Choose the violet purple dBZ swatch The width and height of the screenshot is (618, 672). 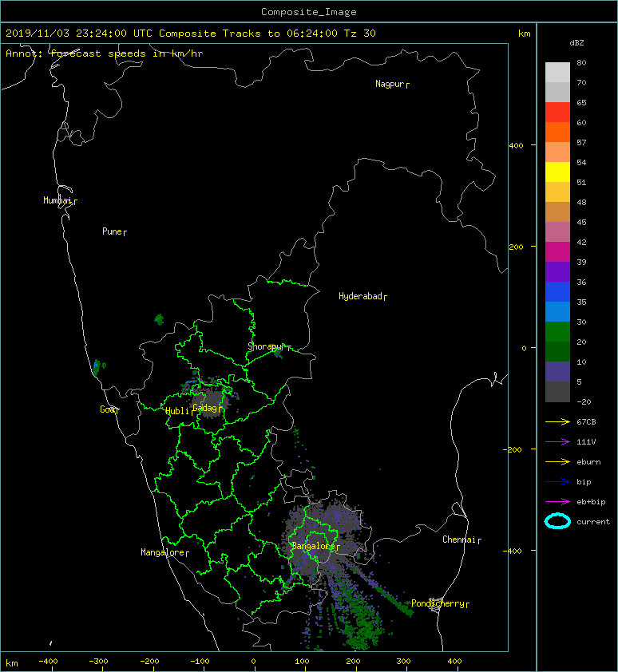tap(557, 271)
